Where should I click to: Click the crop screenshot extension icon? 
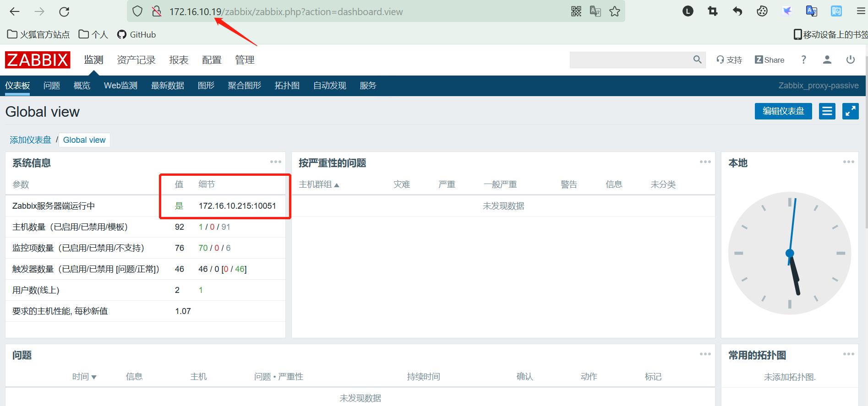click(x=713, y=11)
